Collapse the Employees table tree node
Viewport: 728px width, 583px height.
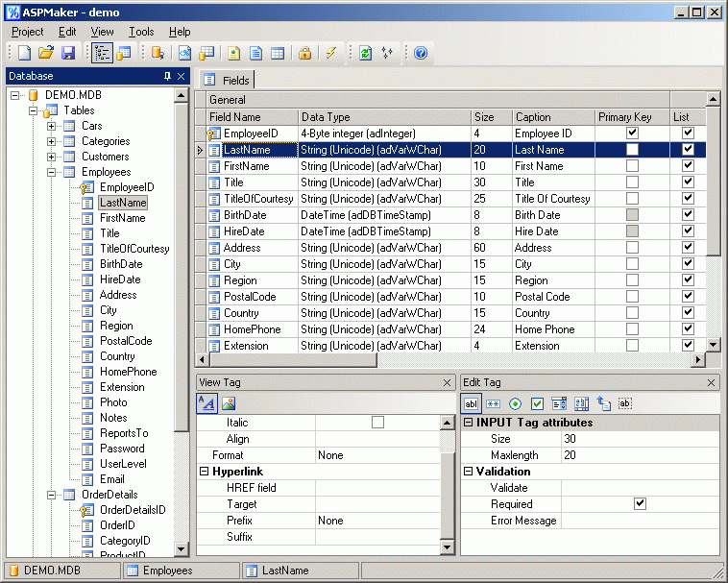point(51,172)
